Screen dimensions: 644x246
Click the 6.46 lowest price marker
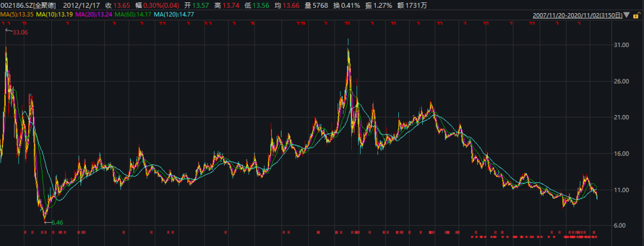point(57,222)
